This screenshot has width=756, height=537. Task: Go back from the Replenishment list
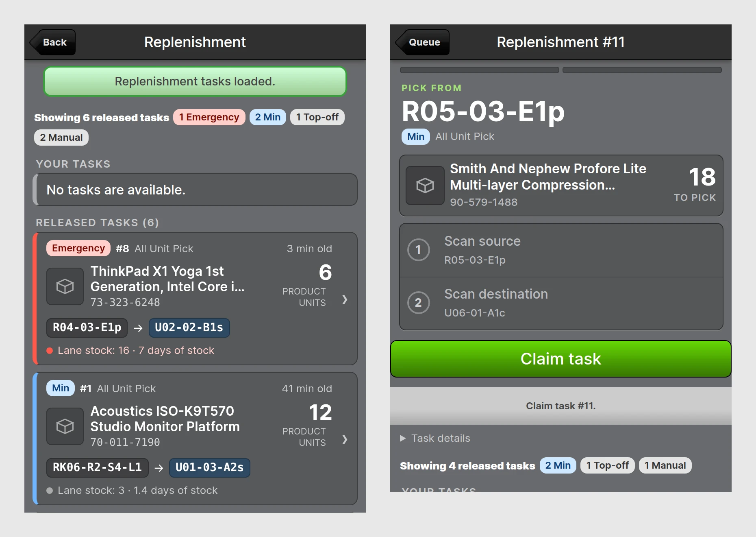coord(53,42)
